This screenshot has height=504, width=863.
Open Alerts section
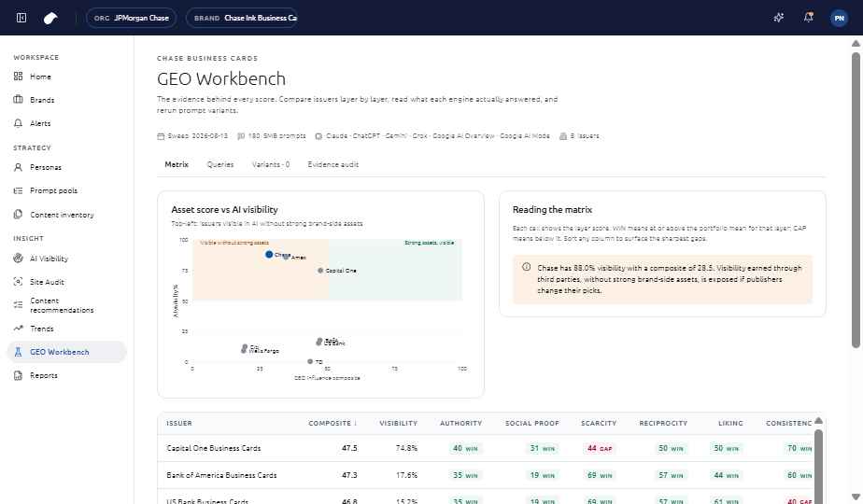40,123
